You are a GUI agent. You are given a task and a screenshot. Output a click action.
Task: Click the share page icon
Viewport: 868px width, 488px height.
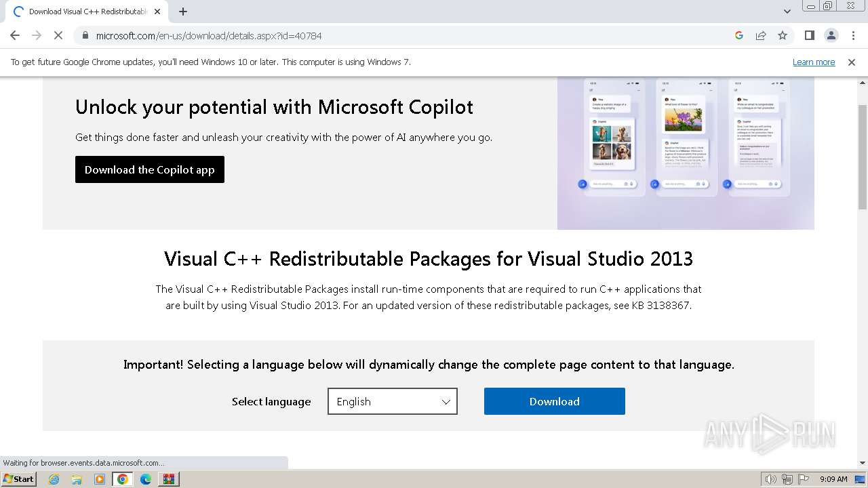click(x=761, y=35)
